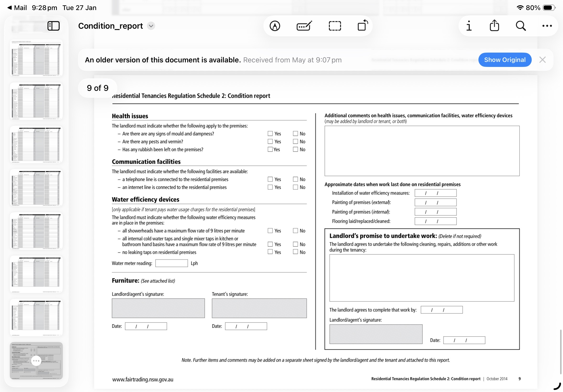563x392 pixels.
Task: Check Yes for internet line connected
Action: (x=270, y=187)
